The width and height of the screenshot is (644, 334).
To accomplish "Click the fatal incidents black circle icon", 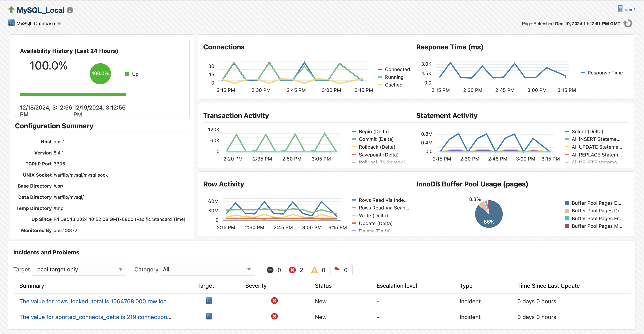I will (270, 270).
